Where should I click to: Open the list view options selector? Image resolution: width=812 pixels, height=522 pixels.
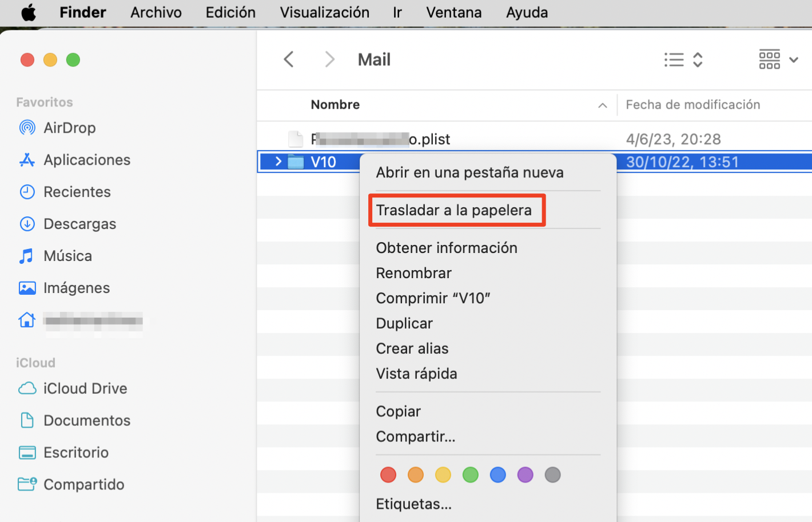coord(683,60)
